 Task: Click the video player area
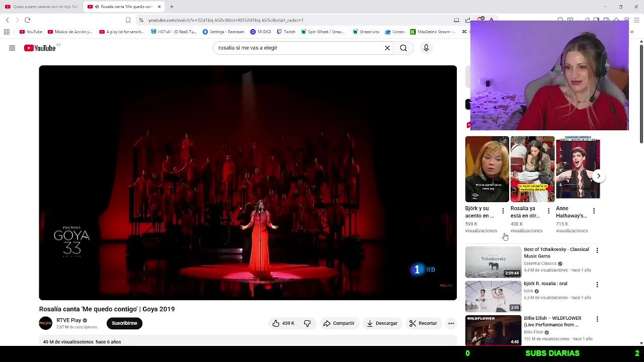[248, 183]
